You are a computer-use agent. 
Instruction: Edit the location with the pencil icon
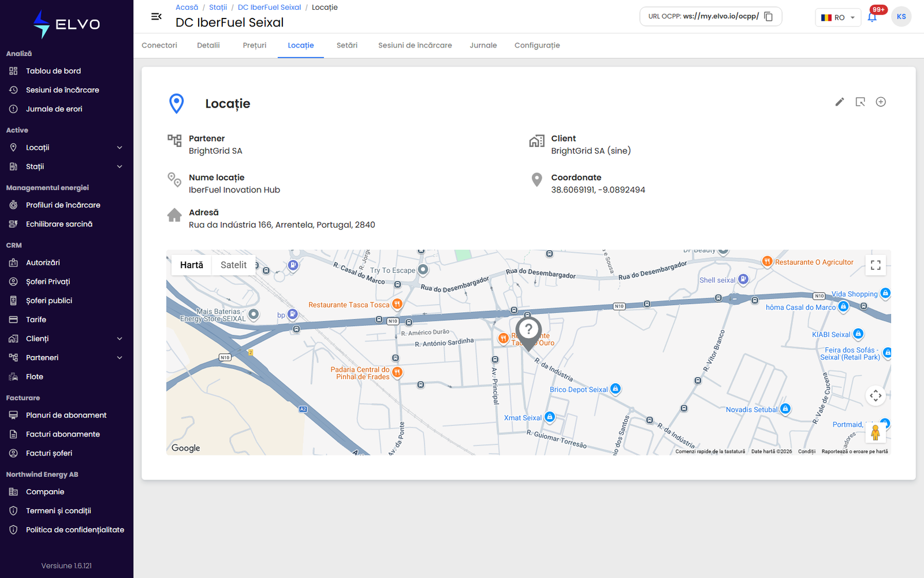point(840,102)
